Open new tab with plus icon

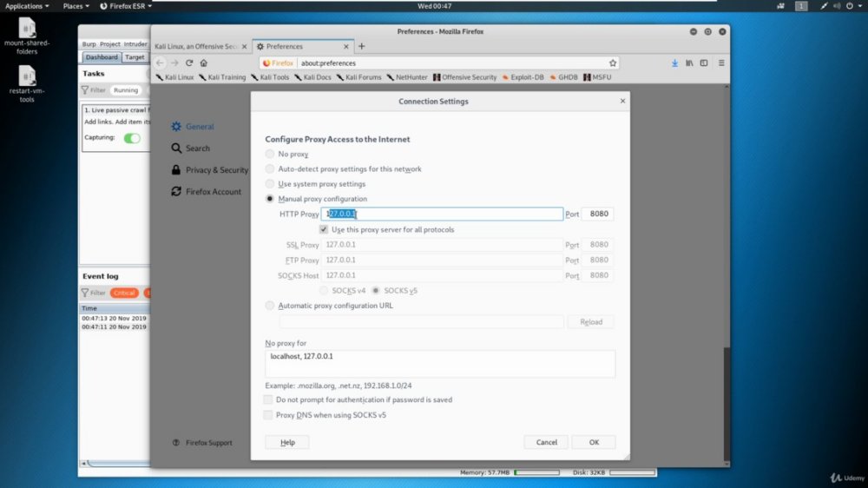pyautogui.click(x=361, y=47)
